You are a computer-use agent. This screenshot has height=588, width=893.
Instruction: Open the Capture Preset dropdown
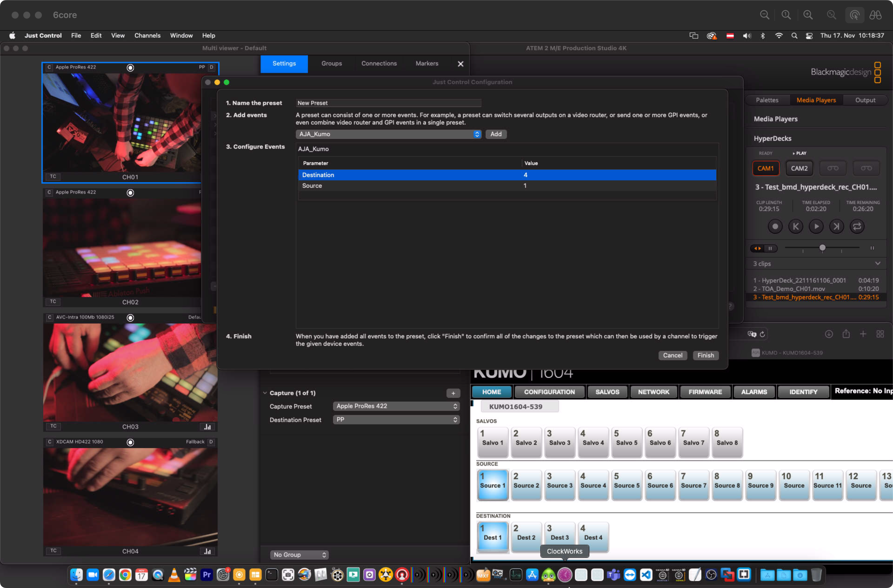[x=396, y=406]
